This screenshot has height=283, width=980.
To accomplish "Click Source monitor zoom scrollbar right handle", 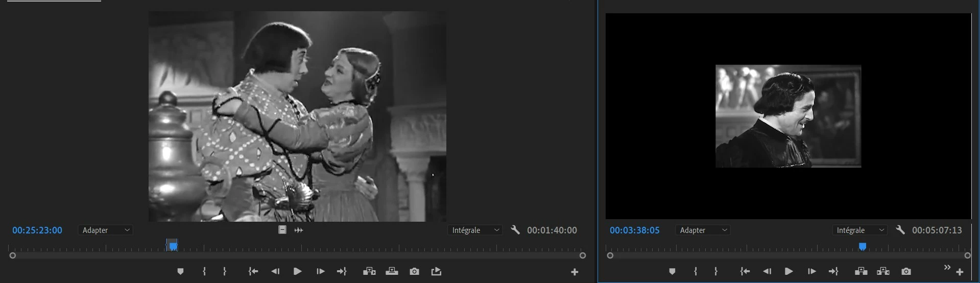I will 583,255.
